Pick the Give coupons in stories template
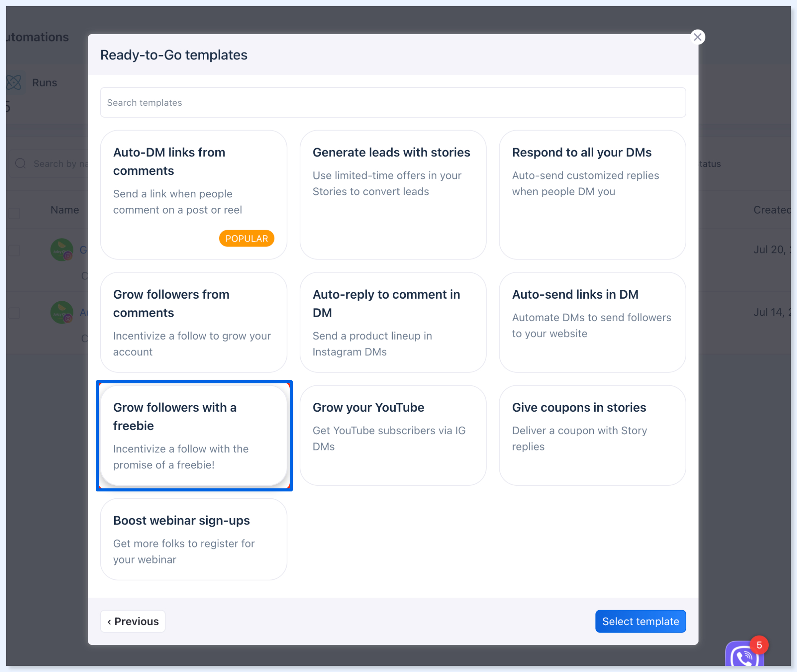797x672 pixels. (x=592, y=435)
